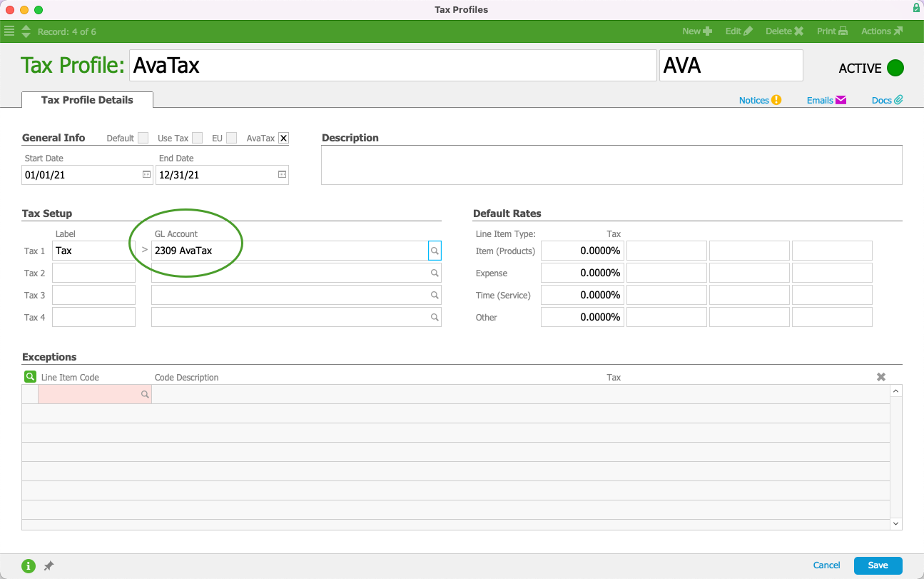Click the X icon to remove exceptions
The height and width of the screenshot is (579, 924).
pos(881,377)
